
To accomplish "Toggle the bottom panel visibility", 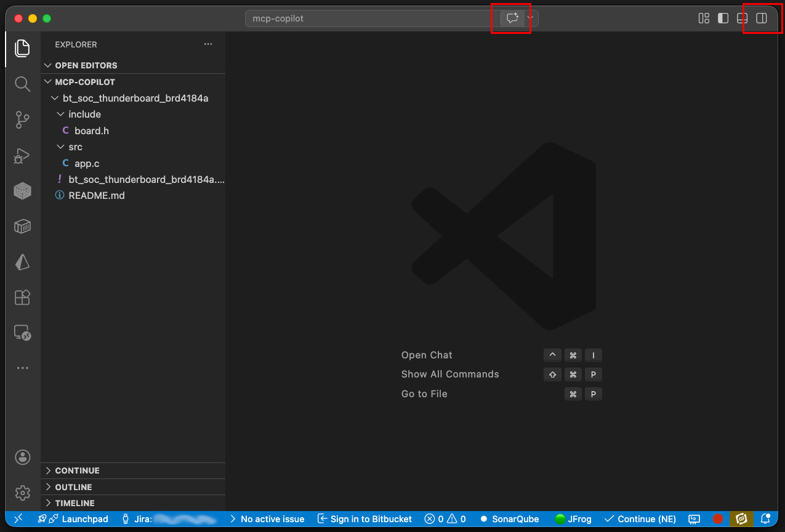I will (743, 18).
